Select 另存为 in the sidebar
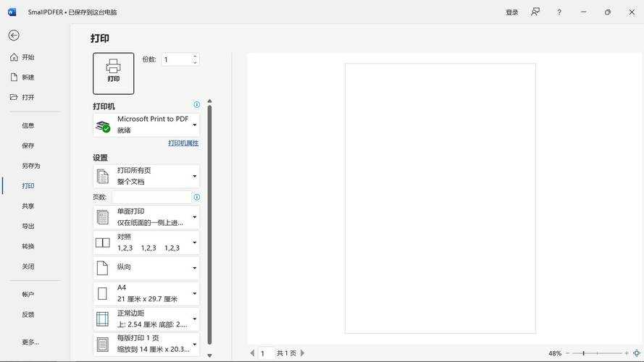644x362 pixels. click(x=30, y=166)
